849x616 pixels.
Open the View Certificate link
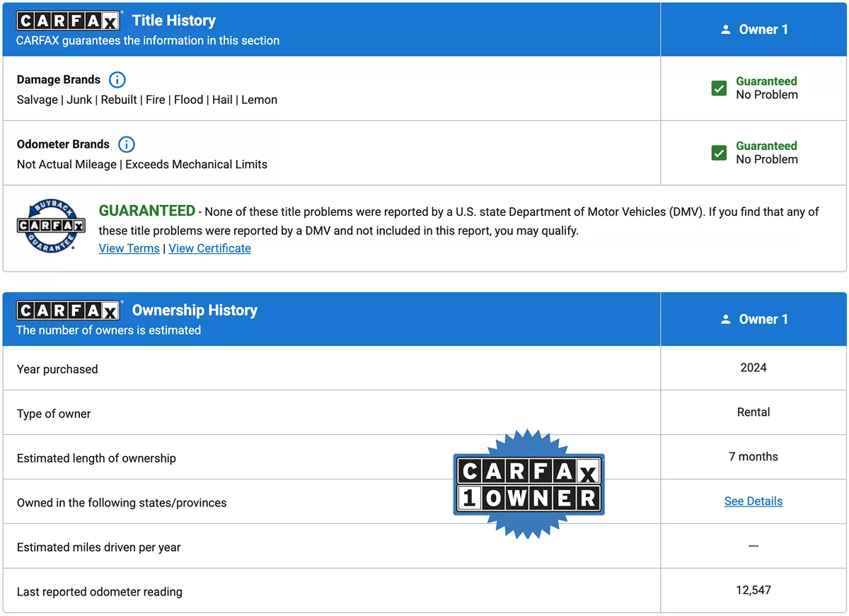coord(209,248)
